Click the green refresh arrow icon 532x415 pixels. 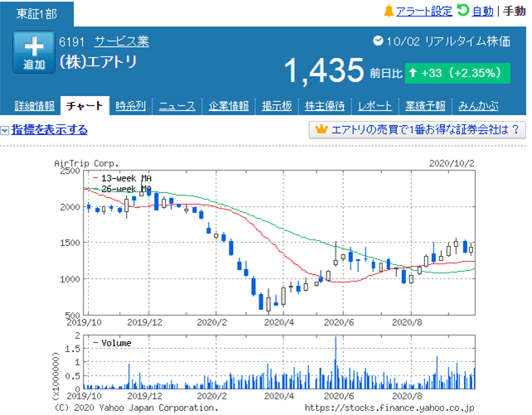click(462, 10)
